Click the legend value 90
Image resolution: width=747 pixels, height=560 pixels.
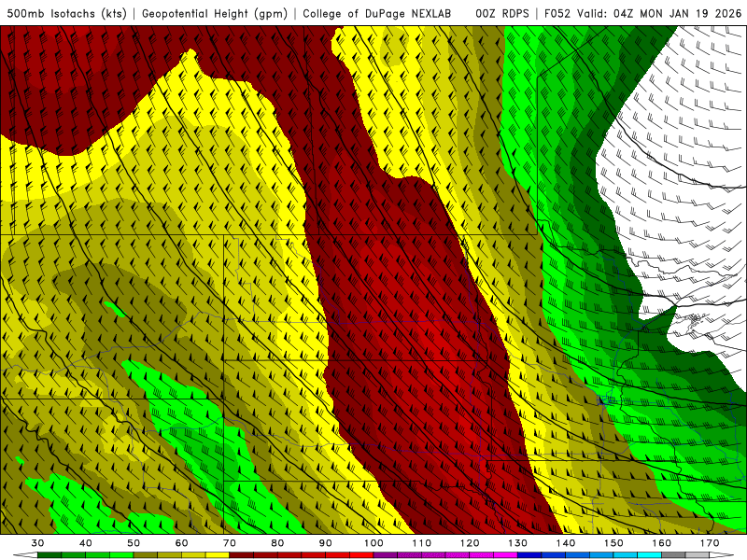(x=325, y=543)
